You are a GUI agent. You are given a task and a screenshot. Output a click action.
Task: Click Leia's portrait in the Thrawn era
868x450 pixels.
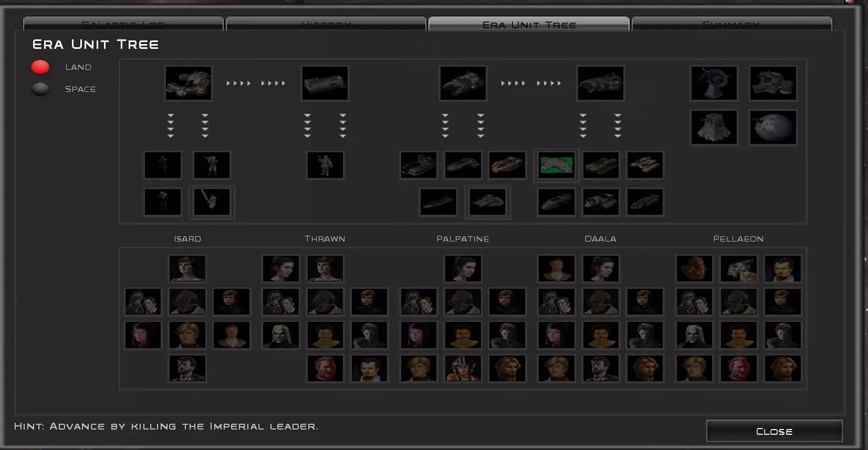(x=281, y=268)
